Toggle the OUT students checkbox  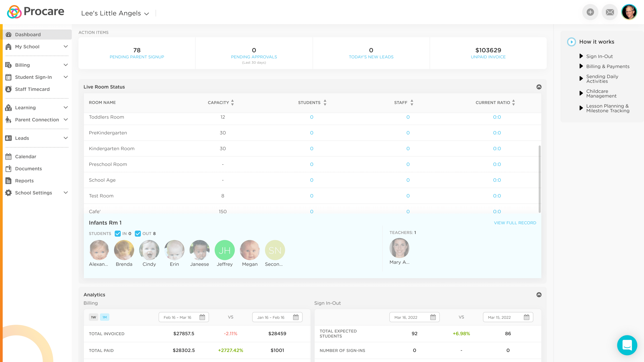138,234
